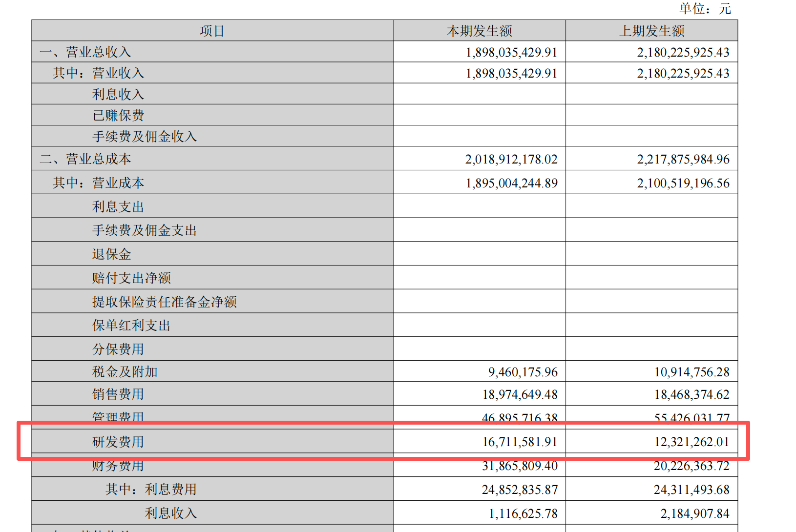Select the 财务费用 row label
This screenshot has height=532, width=796.
click(x=118, y=466)
